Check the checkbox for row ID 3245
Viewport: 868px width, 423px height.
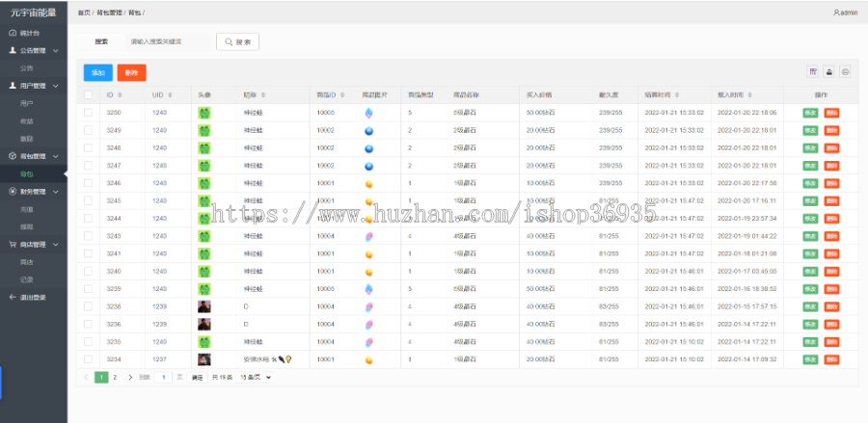[x=88, y=200]
